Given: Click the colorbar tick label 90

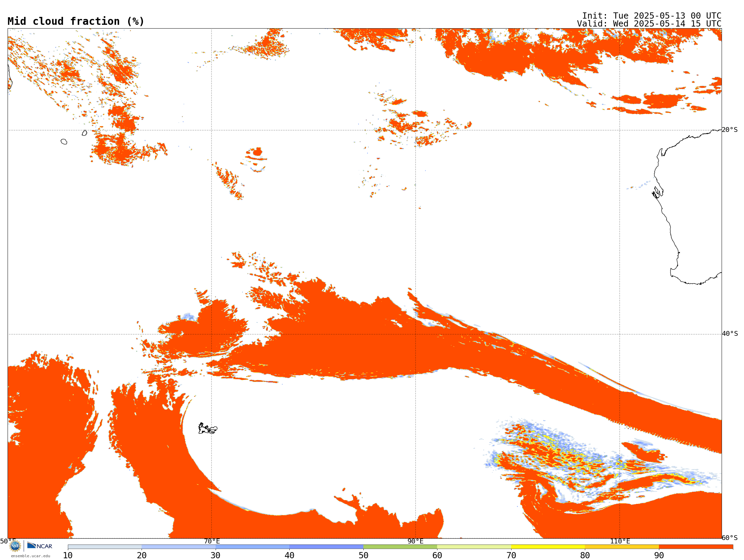Looking at the screenshot, I should click(659, 556).
